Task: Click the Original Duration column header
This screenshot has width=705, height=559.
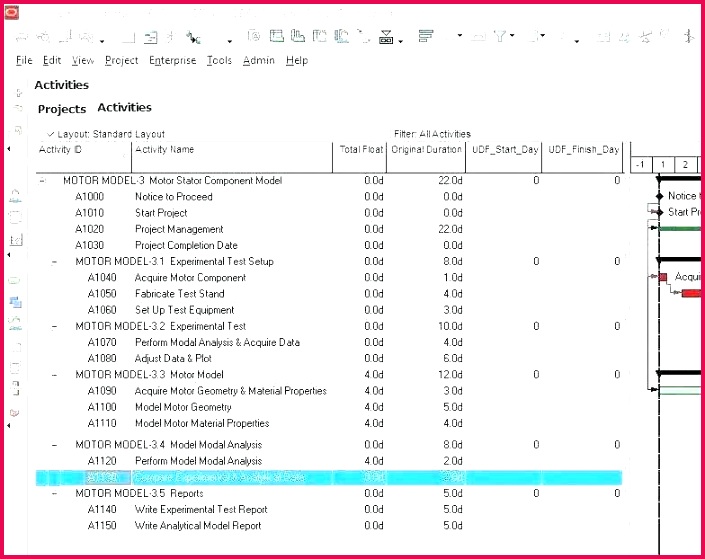Action: click(426, 150)
